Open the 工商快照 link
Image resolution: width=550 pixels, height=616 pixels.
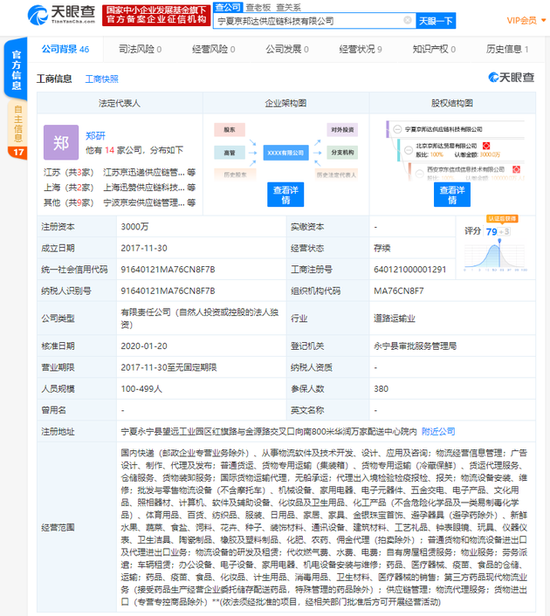click(x=102, y=79)
